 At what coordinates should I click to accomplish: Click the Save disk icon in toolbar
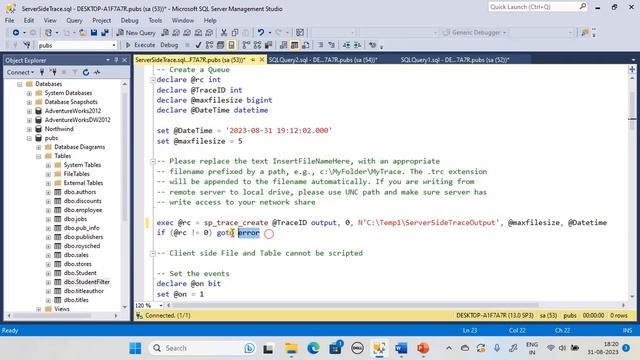click(x=94, y=33)
